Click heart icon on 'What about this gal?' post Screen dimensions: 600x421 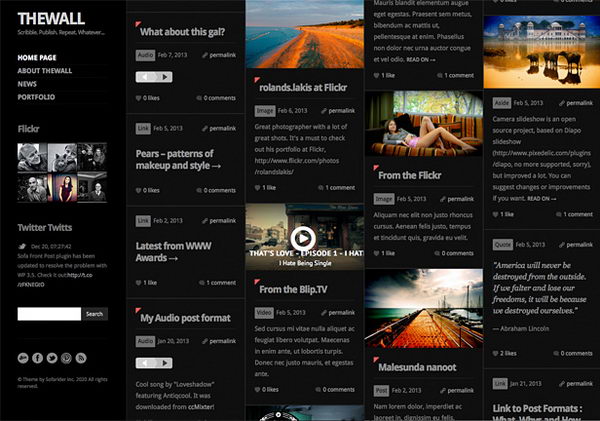click(139, 98)
